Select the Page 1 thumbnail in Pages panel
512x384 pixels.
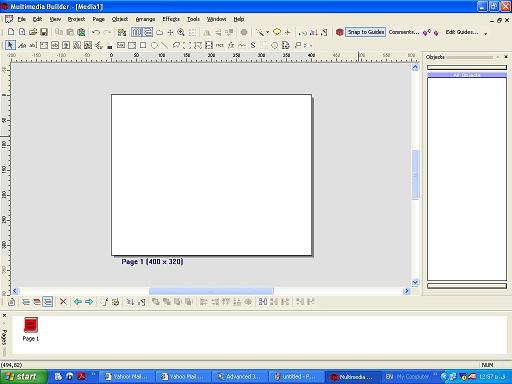pos(31,329)
